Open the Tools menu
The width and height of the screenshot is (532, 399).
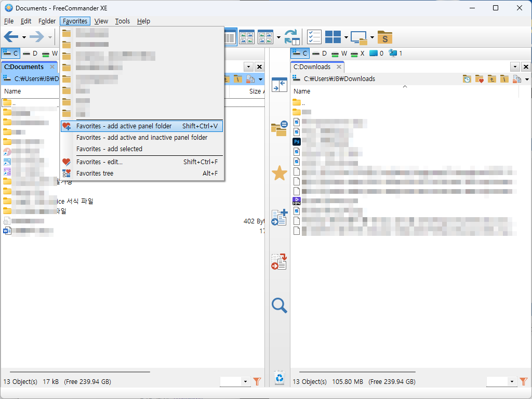point(123,21)
